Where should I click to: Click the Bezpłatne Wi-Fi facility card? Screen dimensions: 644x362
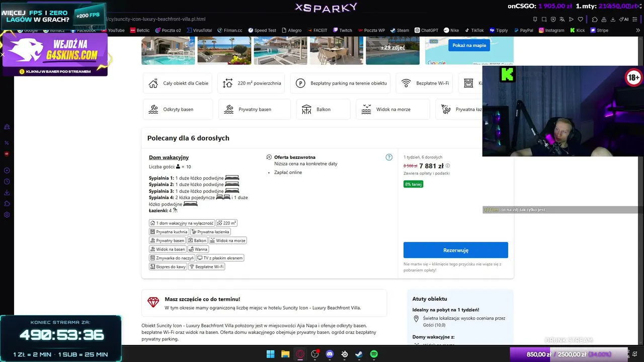coord(424,83)
